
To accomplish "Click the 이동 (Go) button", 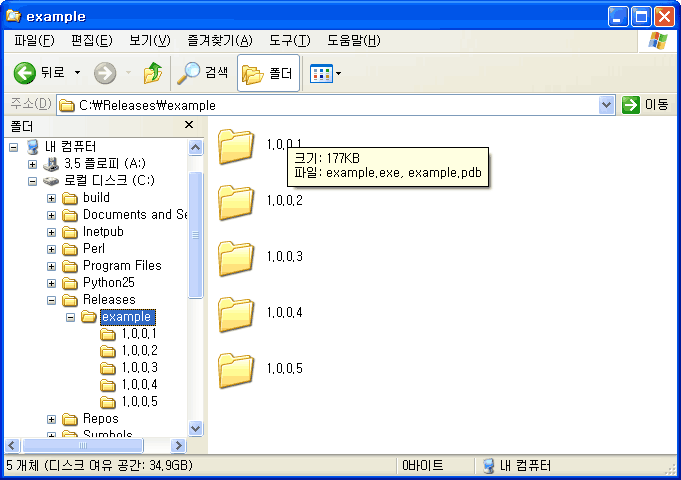I will point(645,105).
